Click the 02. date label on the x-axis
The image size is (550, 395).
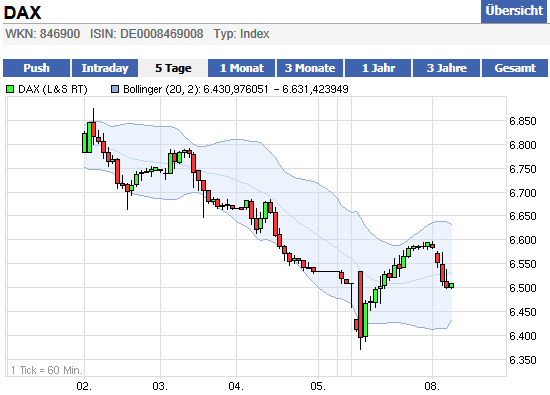84,386
